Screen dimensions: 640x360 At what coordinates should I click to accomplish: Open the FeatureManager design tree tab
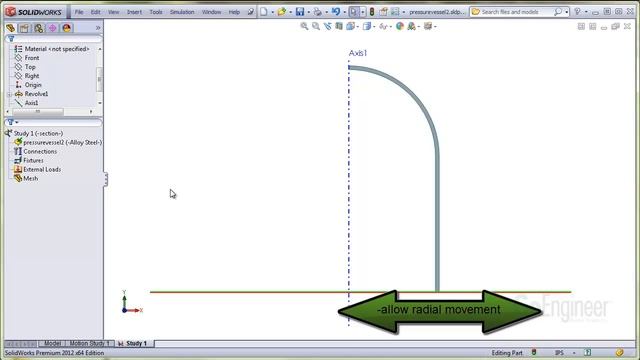point(10,28)
